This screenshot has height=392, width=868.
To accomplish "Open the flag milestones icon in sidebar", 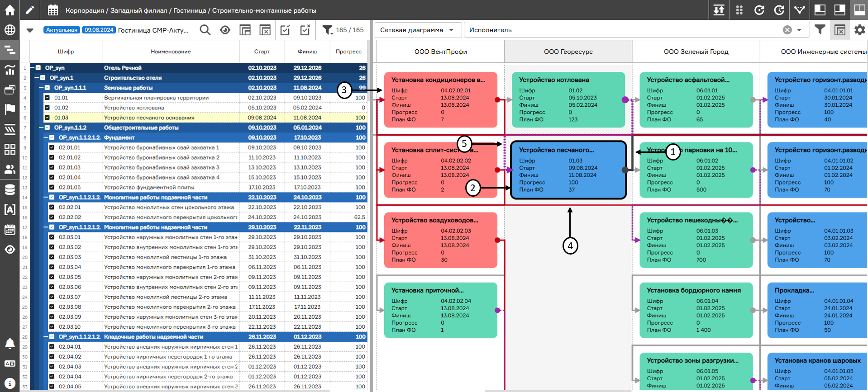I will (x=10, y=109).
